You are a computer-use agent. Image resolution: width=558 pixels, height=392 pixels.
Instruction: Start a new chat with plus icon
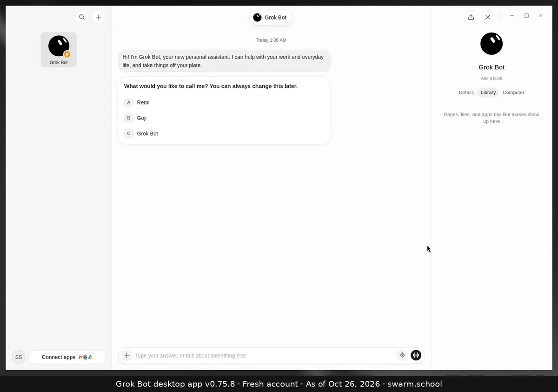[99, 17]
